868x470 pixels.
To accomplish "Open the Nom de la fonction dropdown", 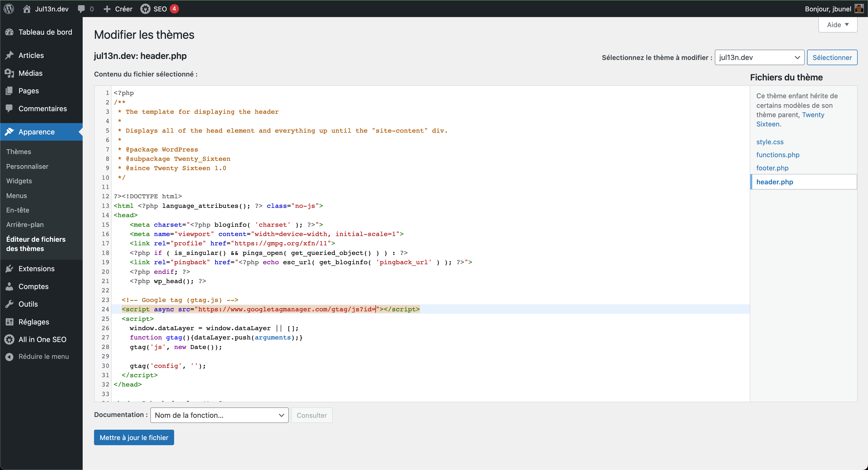I will tap(219, 415).
